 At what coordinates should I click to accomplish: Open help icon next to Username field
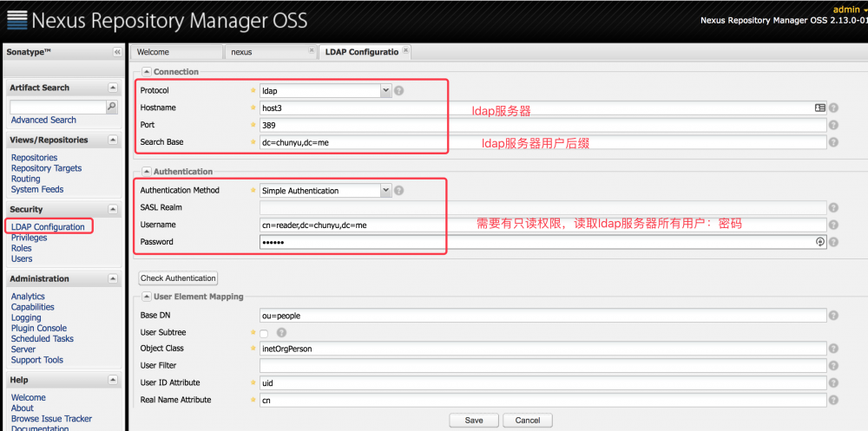pyautogui.click(x=833, y=225)
